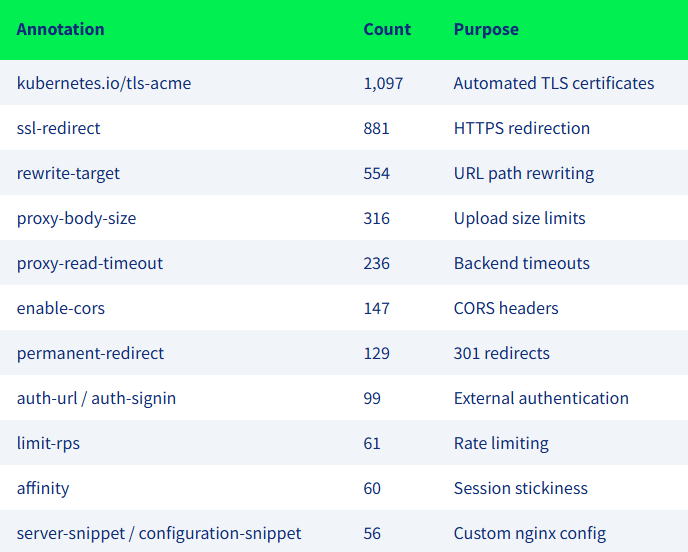The height and width of the screenshot is (552, 688).
Task: Select the permanent-redirect annotation cell
Action: pyautogui.click(x=90, y=353)
